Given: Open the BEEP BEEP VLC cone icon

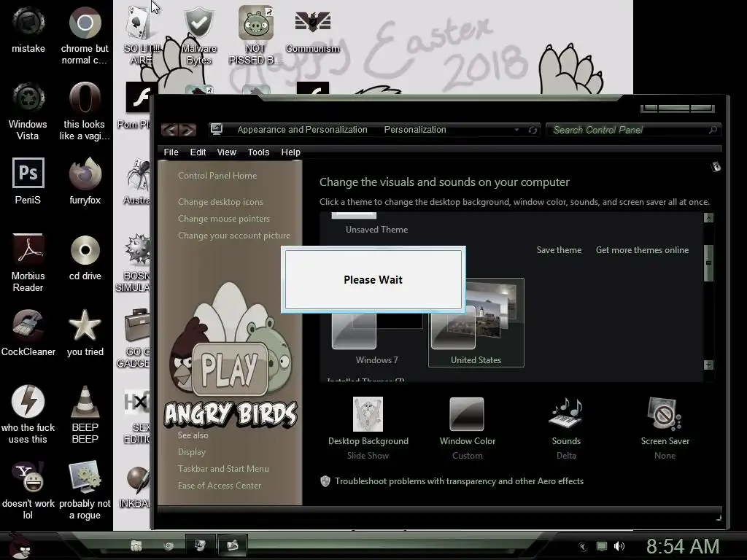Looking at the screenshot, I should click(85, 414).
